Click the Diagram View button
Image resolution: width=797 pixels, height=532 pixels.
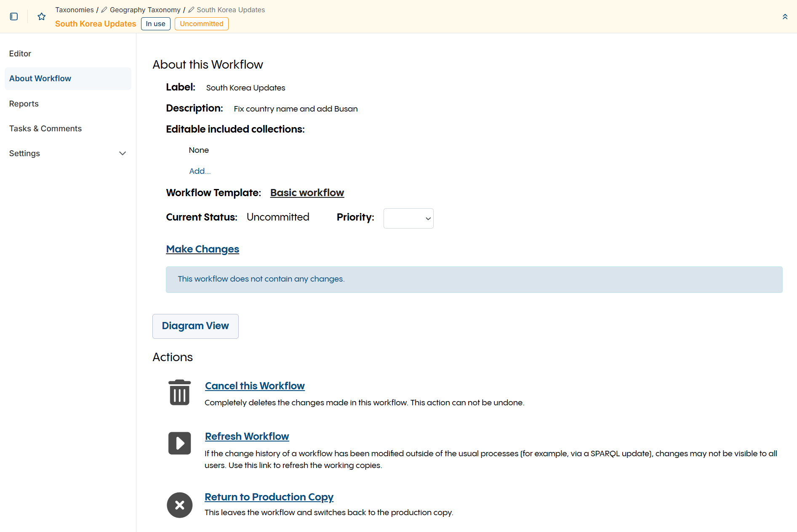point(195,326)
